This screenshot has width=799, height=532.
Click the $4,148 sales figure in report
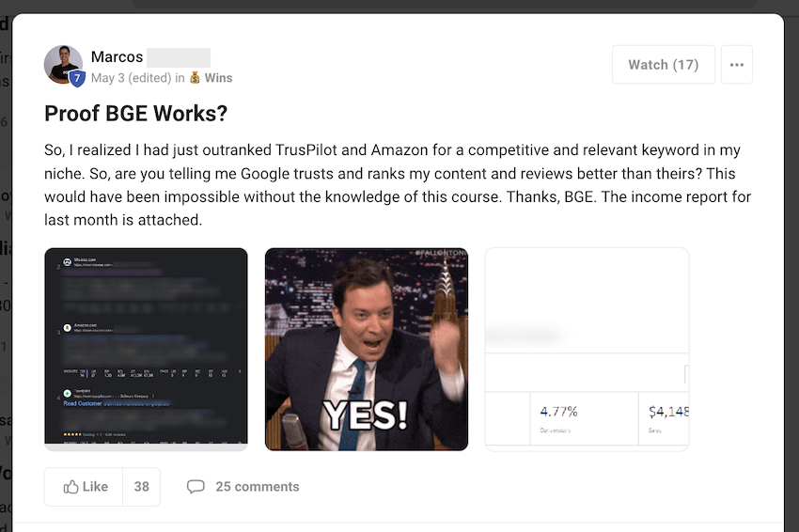668,412
